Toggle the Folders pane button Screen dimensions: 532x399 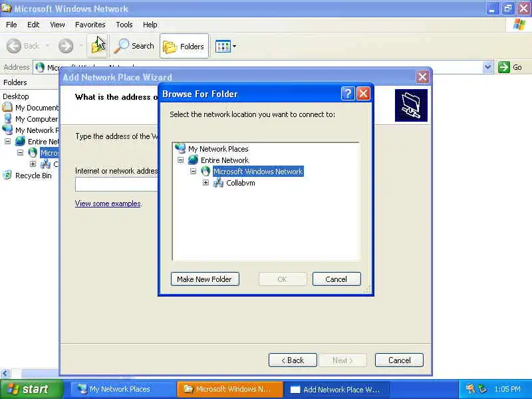(184, 46)
